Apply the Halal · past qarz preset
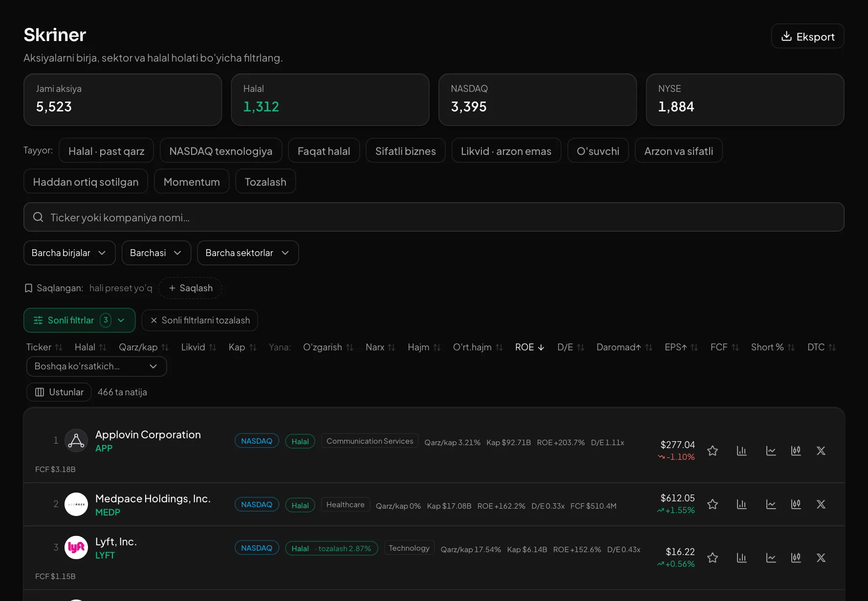868x601 pixels. pyautogui.click(x=106, y=150)
